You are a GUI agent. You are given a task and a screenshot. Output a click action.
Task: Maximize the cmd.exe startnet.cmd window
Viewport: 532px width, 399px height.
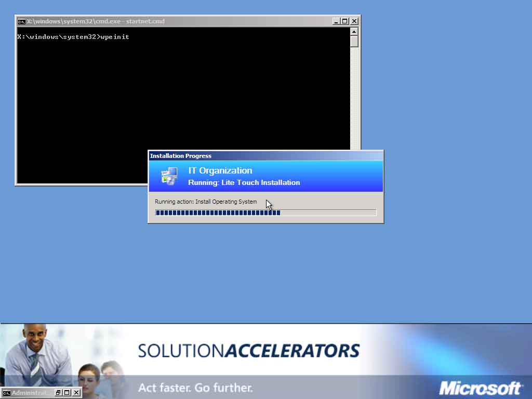345,21
